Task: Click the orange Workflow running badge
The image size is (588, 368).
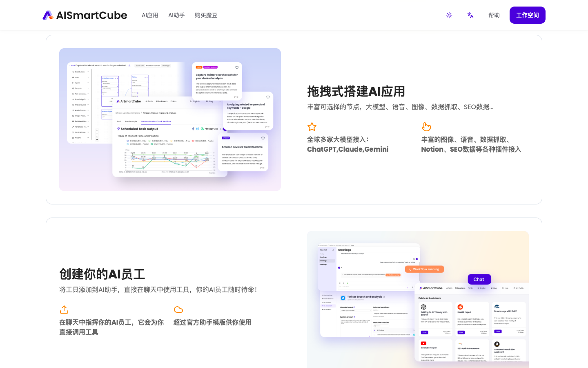Action: pos(425,269)
